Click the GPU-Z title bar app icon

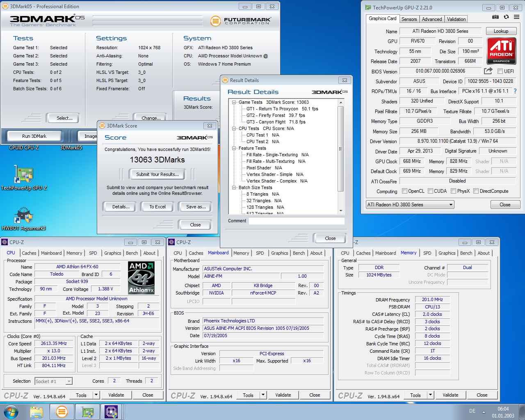click(x=367, y=7)
